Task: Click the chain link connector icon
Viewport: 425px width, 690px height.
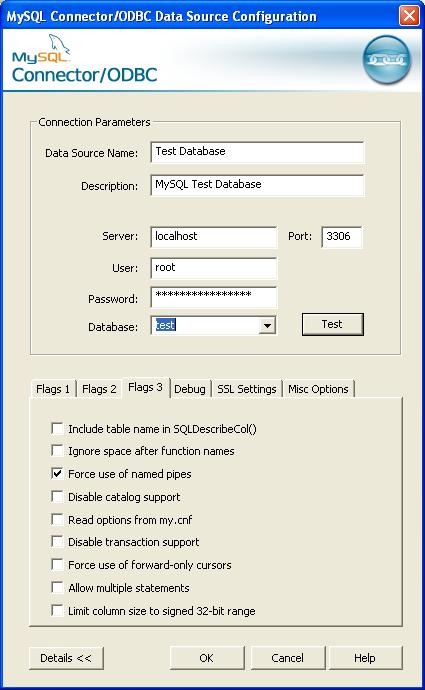Action: point(387,60)
